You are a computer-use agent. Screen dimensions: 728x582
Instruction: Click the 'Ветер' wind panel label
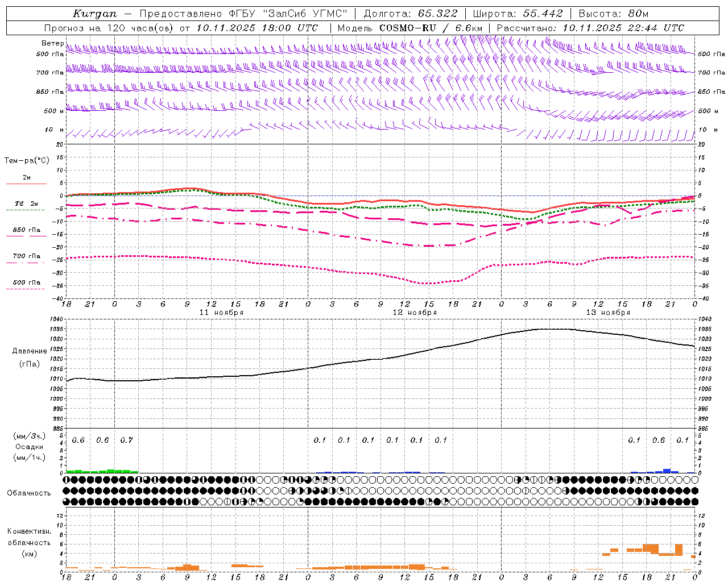[x=52, y=43]
